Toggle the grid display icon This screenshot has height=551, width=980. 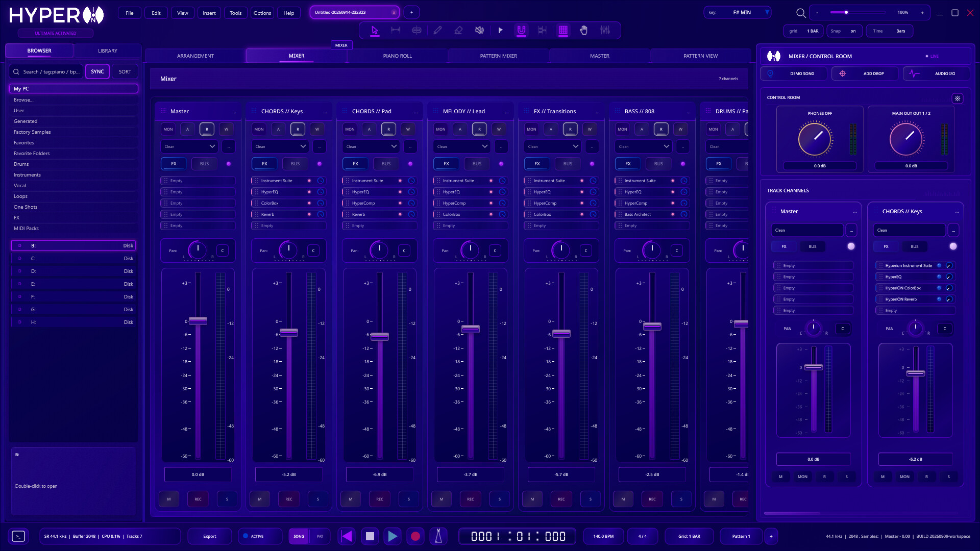(563, 30)
